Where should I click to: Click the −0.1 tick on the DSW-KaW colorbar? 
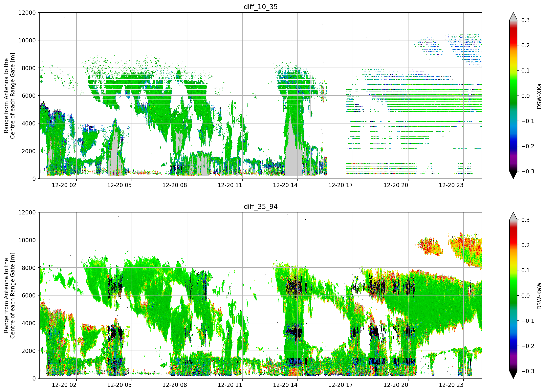[x=528, y=321]
